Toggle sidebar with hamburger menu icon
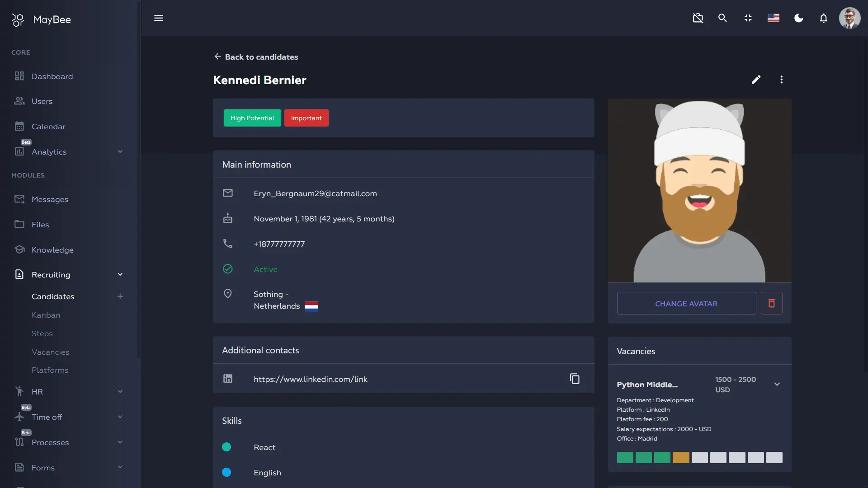The height and width of the screenshot is (488, 868). tap(158, 18)
